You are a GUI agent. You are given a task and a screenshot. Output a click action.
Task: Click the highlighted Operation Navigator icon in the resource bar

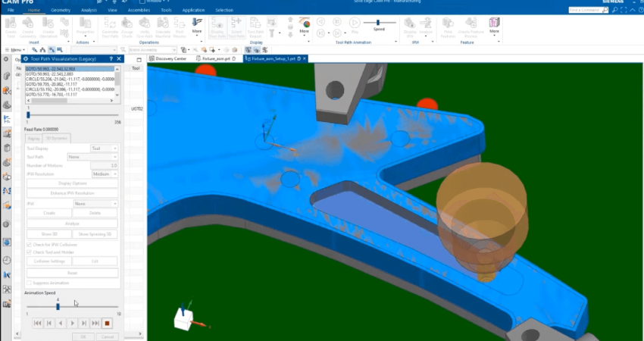point(7,120)
